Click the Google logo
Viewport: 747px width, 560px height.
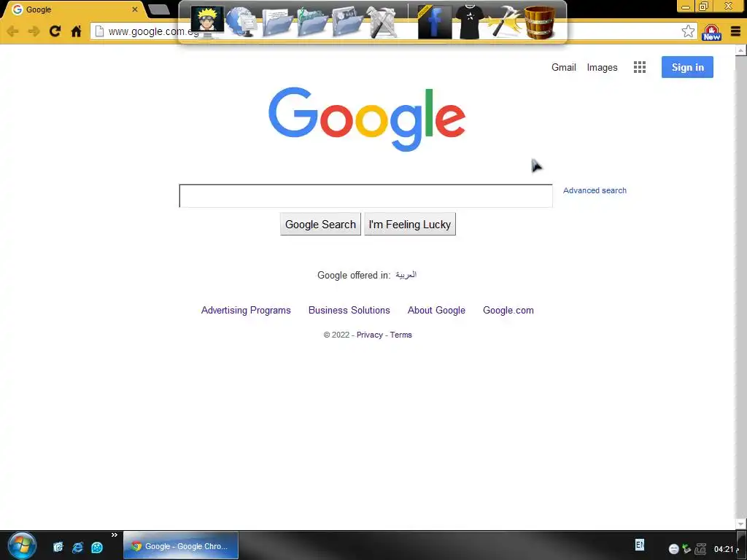367,119
